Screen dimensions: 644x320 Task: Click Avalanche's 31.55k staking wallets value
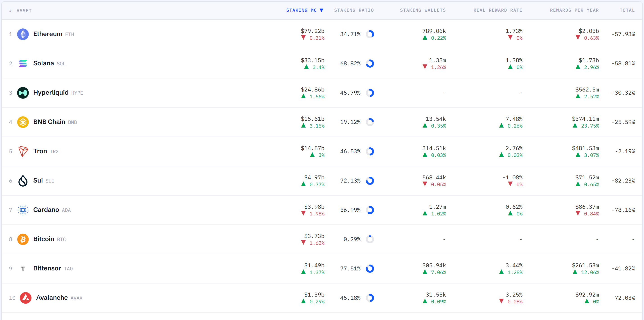(x=436, y=295)
